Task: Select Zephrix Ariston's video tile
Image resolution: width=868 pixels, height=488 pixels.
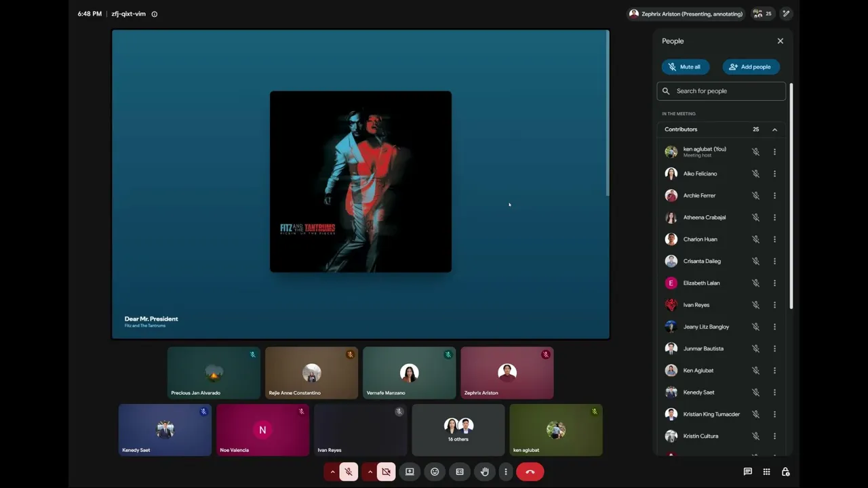Action: pos(507,373)
